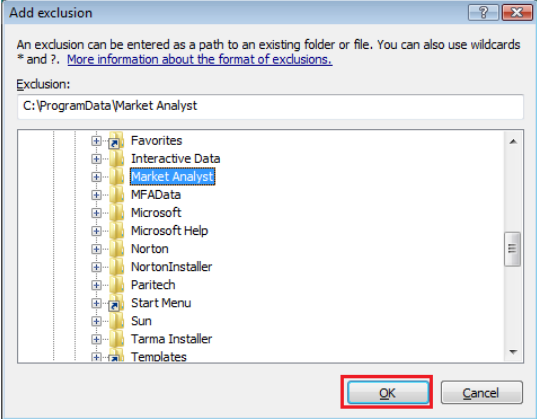Image resolution: width=537 pixels, height=419 pixels.
Task: Click the folder tree scrollbar thumb
Action: (513, 249)
